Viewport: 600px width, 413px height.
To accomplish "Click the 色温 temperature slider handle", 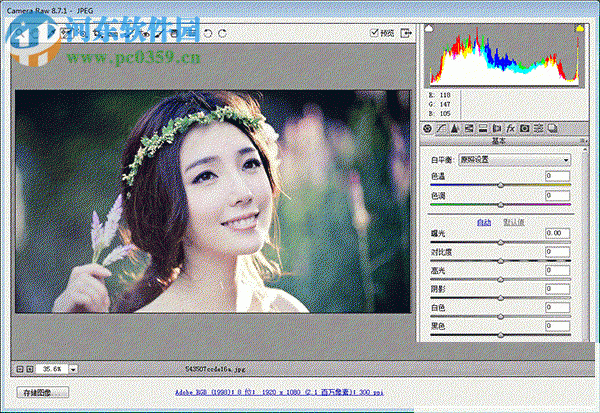I will (501, 185).
